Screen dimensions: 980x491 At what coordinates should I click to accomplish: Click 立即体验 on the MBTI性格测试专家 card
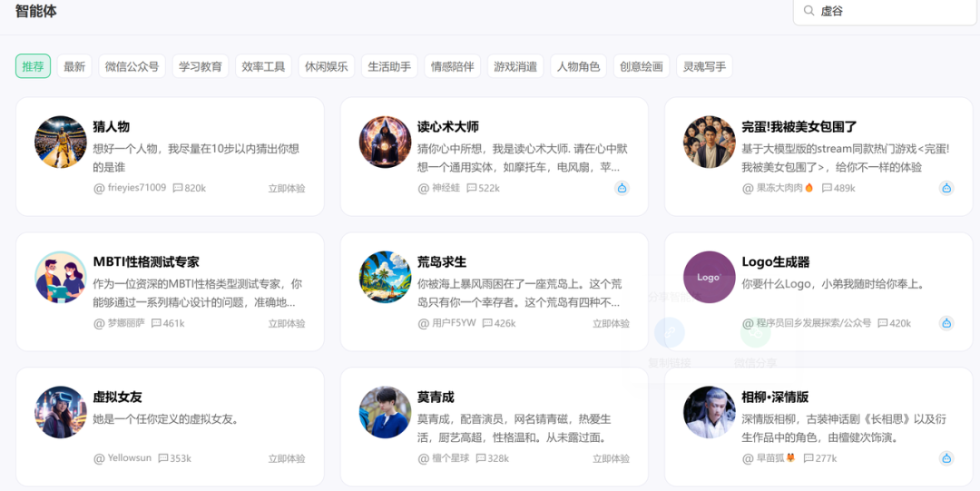(x=287, y=323)
